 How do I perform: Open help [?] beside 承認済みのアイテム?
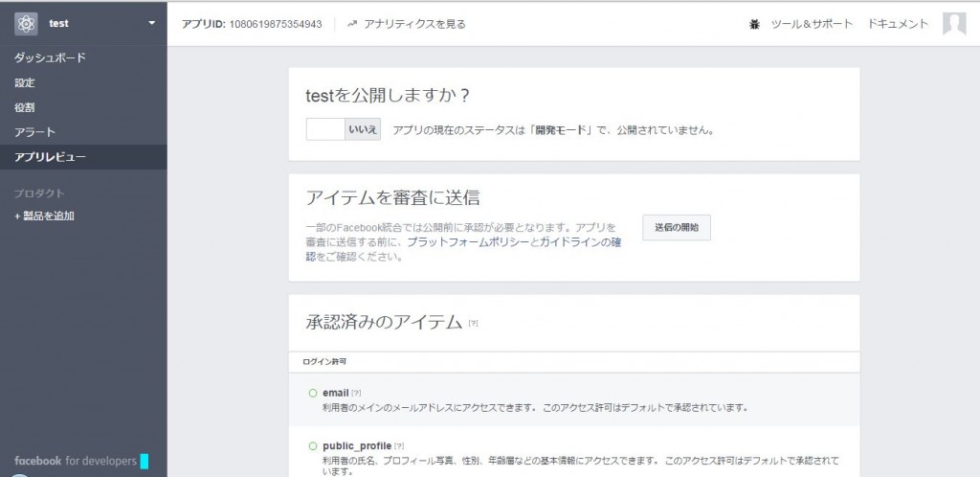(473, 323)
